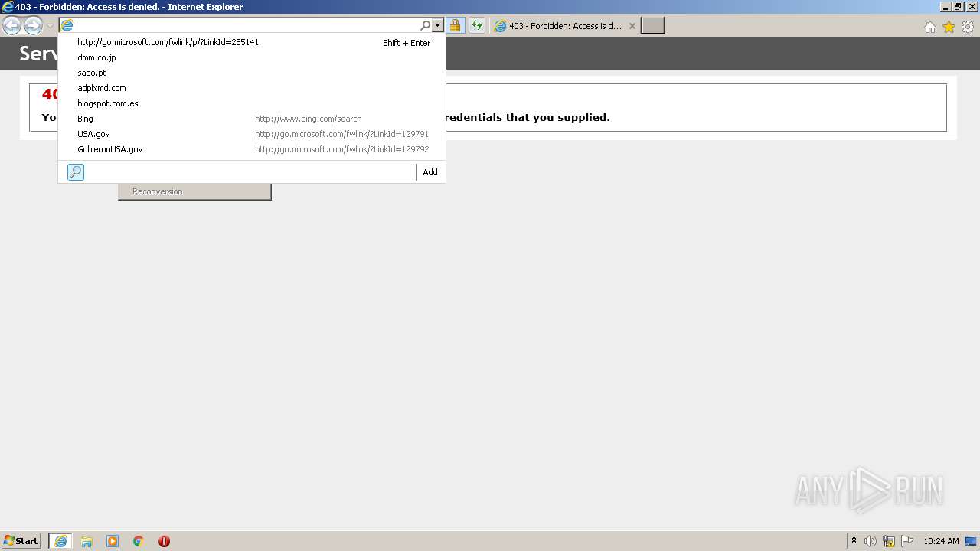Click the Action Center flag icon
The height and width of the screenshot is (551, 980).
pyautogui.click(x=907, y=541)
